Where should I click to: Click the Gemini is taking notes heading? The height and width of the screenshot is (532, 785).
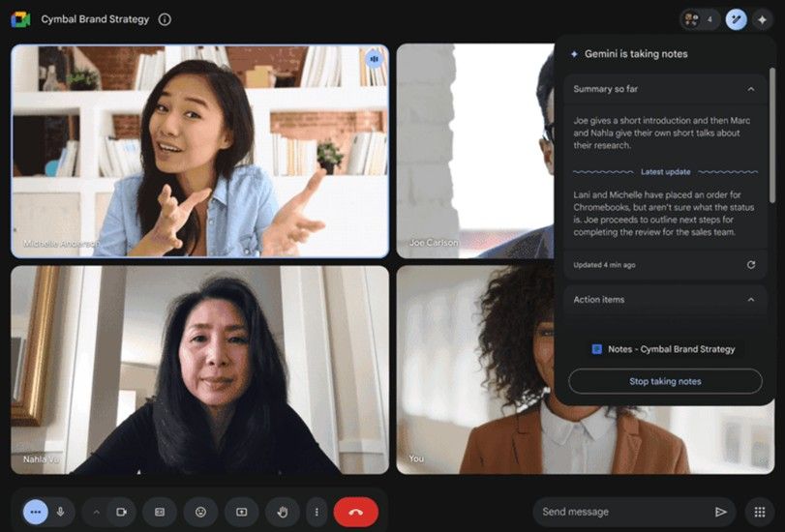636,54
